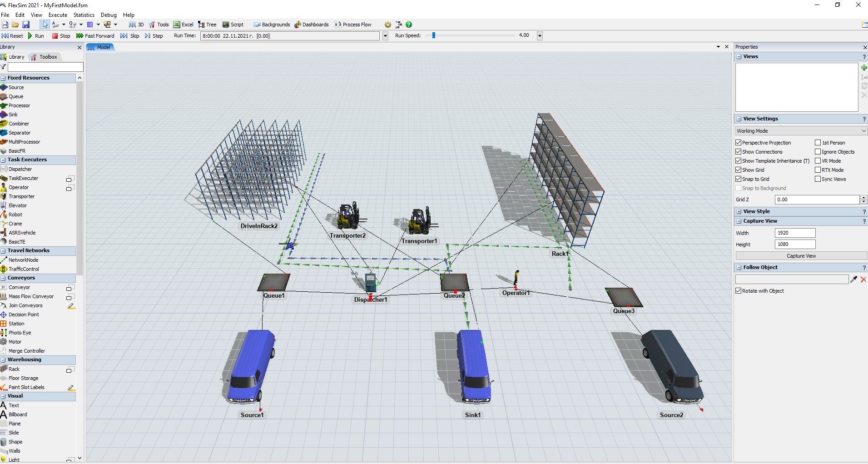
Task: Open the Statistics menu
Action: pos(84,15)
